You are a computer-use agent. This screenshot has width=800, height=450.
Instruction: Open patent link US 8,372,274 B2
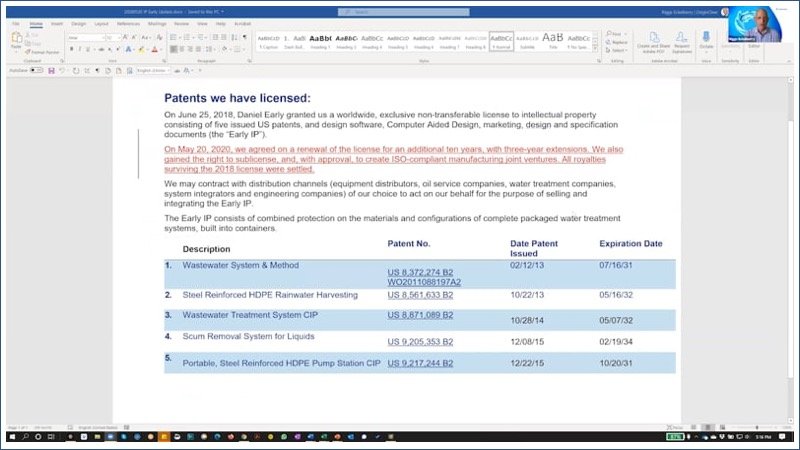[x=420, y=272]
